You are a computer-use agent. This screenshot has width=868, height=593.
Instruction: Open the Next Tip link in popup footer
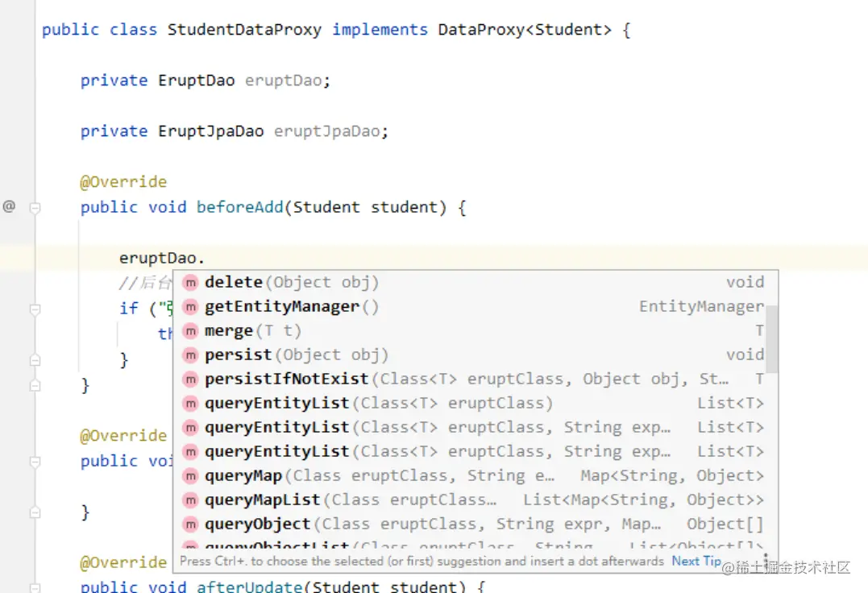pyautogui.click(x=696, y=561)
